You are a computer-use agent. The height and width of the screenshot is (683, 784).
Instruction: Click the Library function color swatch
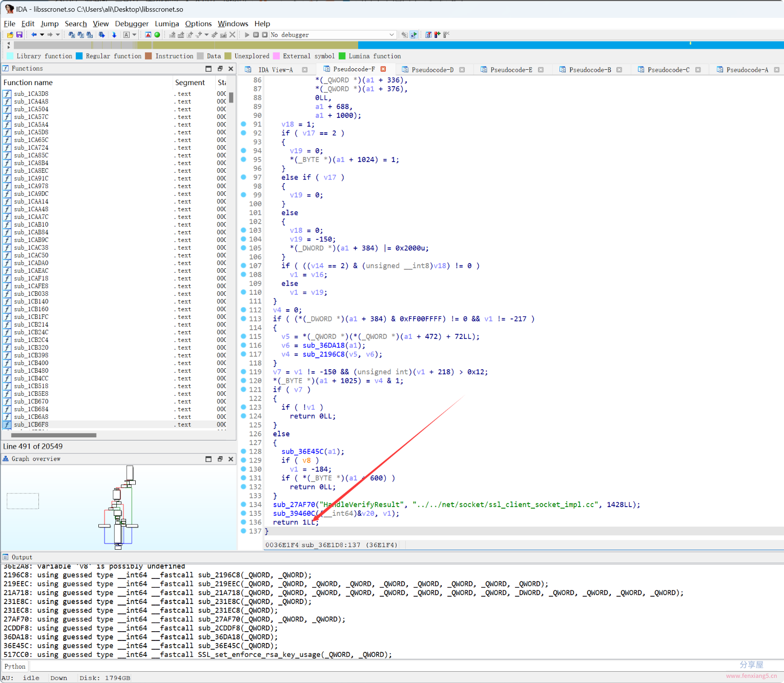[x=10, y=56]
